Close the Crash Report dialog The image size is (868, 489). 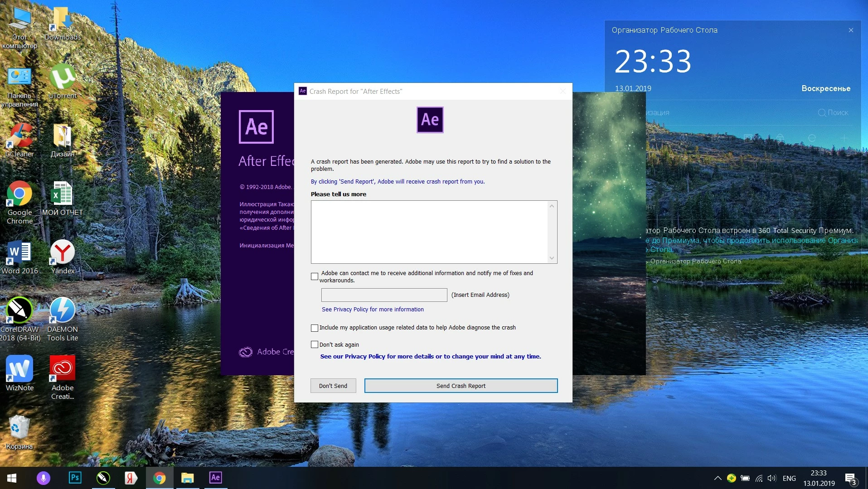[x=563, y=91]
